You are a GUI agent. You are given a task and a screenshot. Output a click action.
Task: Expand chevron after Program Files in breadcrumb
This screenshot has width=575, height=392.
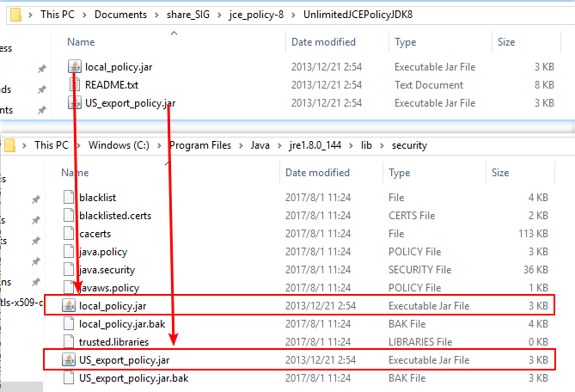[242, 145]
